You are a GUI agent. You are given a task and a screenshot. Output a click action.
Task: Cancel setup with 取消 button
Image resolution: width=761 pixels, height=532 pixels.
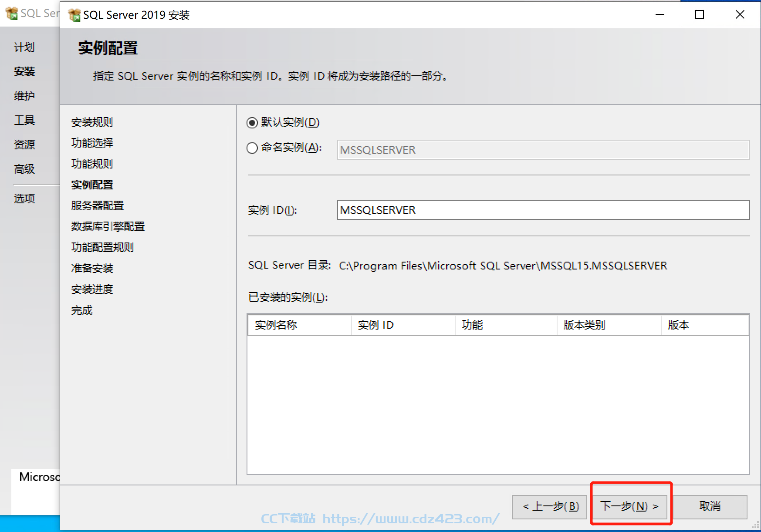710,506
